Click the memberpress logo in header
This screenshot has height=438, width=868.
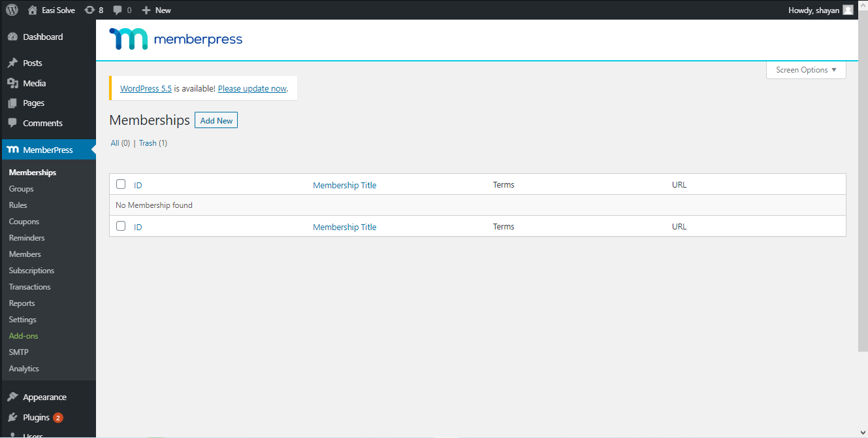tap(176, 39)
